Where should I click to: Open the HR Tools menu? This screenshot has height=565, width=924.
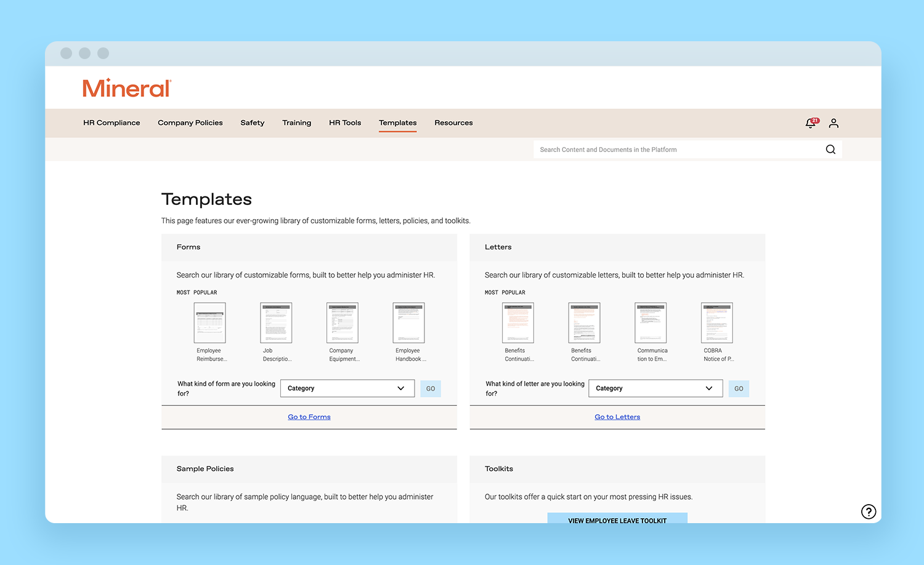[345, 123]
